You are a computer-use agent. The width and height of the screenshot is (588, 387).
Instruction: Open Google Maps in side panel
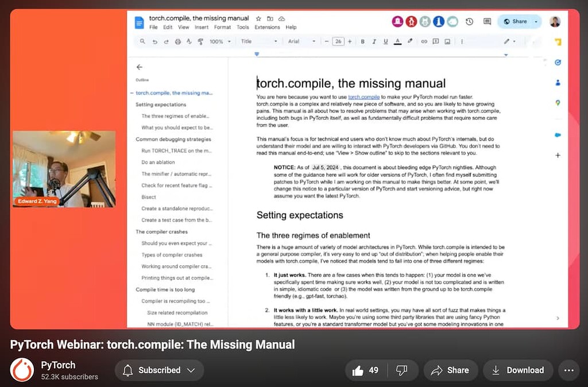point(558,103)
